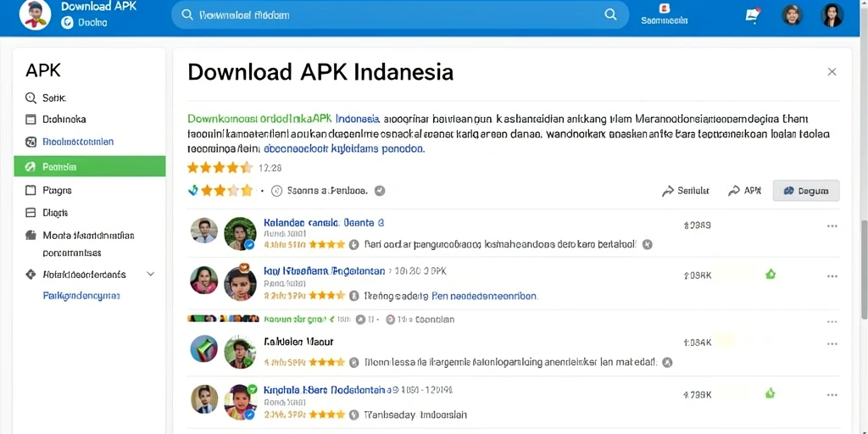Open the Kalandao review title link
This screenshot has height=434, width=868.
coord(324,223)
